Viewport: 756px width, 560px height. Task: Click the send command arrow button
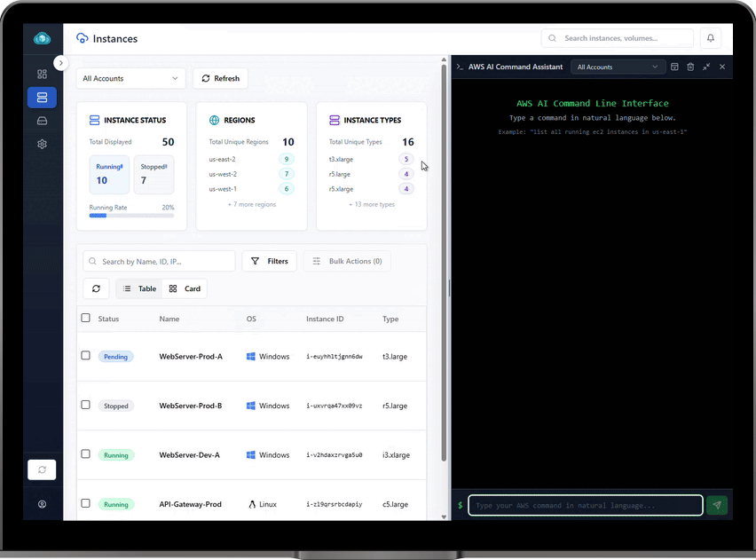717,505
